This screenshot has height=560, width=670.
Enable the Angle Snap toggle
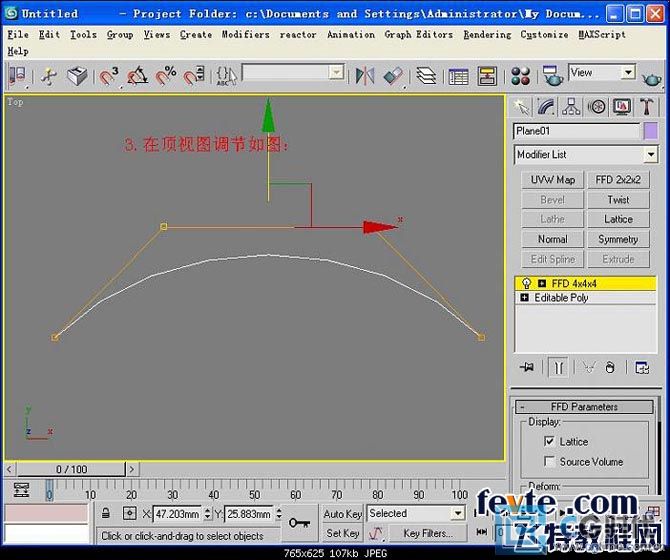137,76
